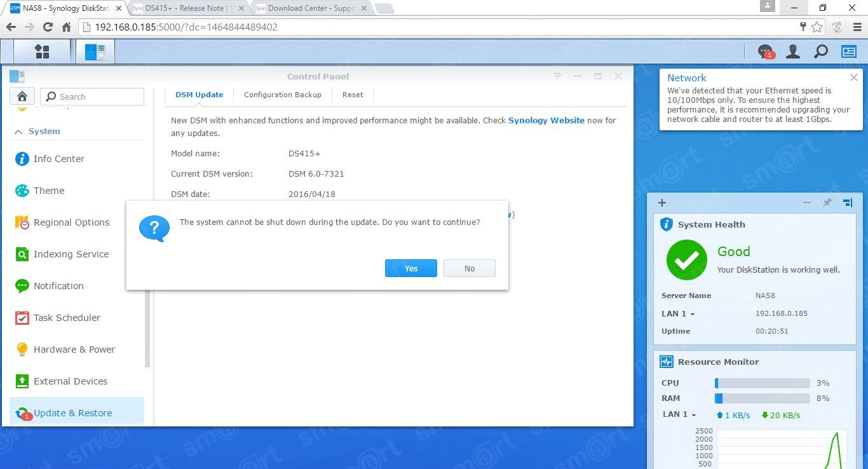Click the widget panel layout icon
This screenshot has width=868, height=469.
tap(848, 203)
